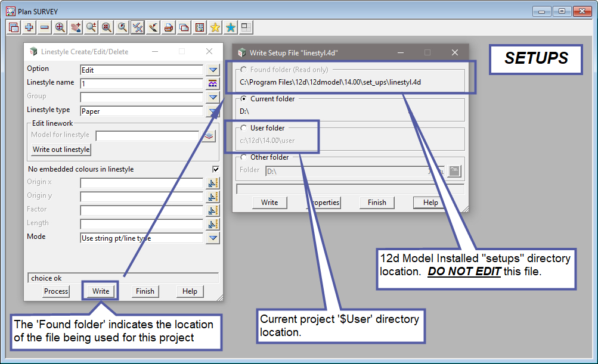This screenshot has width=598, height=364.
Task: Click the minus (remove) toolbar icon
Action: (x=45, y=27)
